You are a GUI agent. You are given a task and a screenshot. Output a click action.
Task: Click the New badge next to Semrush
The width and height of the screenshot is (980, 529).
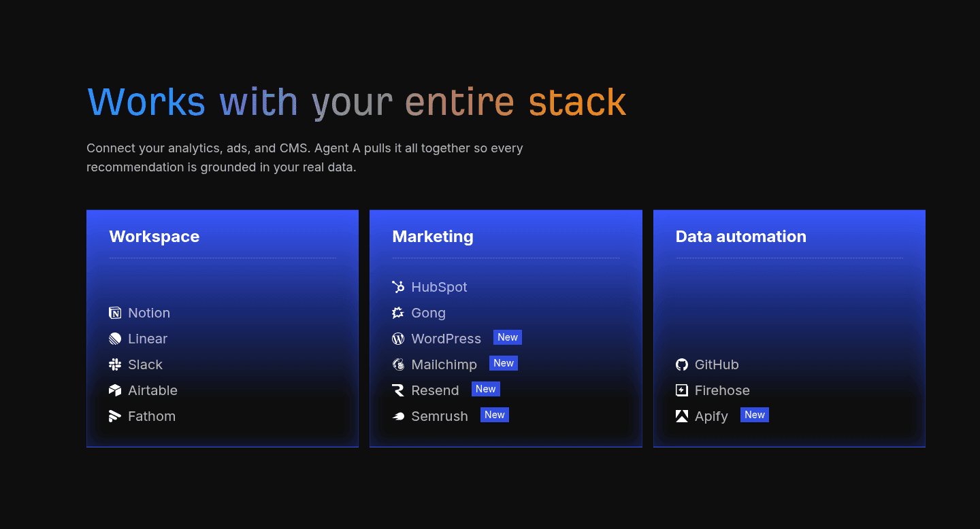point(495,415)
